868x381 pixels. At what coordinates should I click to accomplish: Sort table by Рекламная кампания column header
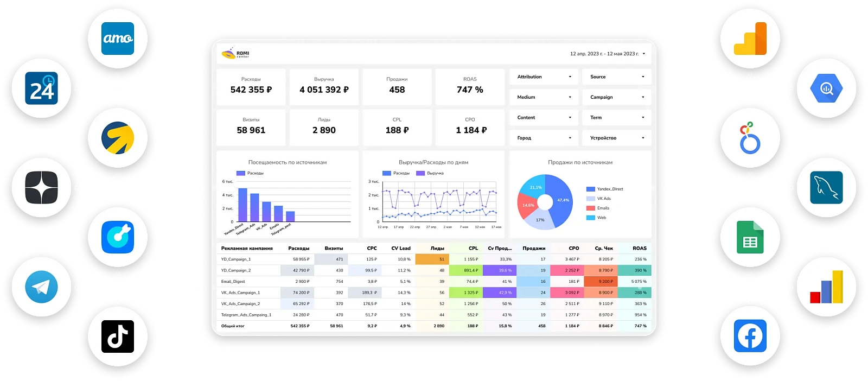tap(247, 248)
